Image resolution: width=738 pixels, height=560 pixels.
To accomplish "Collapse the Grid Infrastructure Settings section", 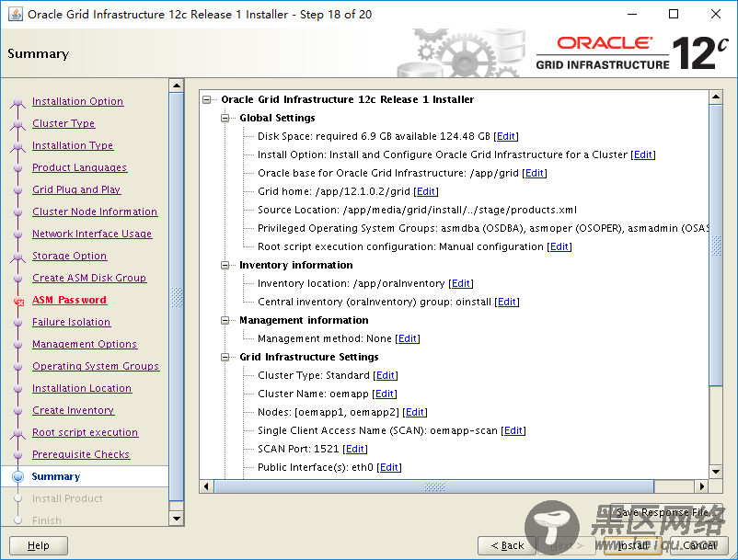I will pos(225,358).
